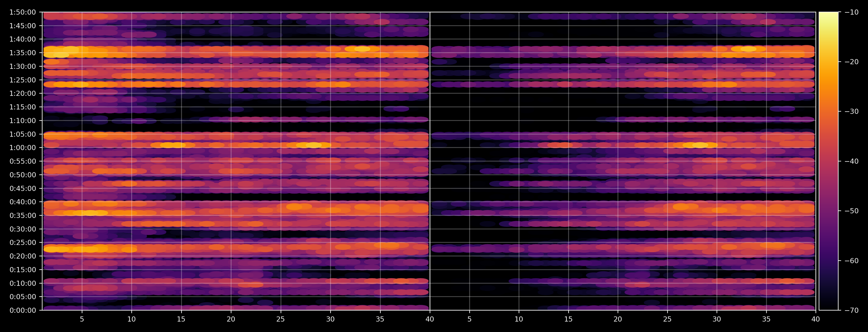Click the −50 colorbar tick label

point(852,211)
